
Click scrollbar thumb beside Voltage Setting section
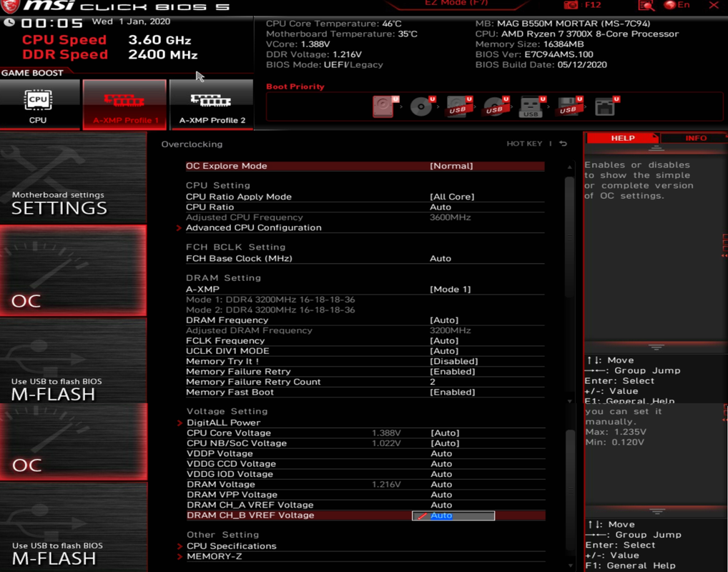570,490
